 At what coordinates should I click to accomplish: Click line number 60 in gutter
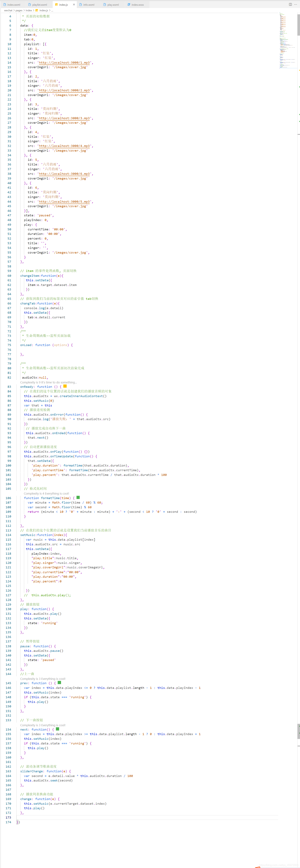pos(9,276)
